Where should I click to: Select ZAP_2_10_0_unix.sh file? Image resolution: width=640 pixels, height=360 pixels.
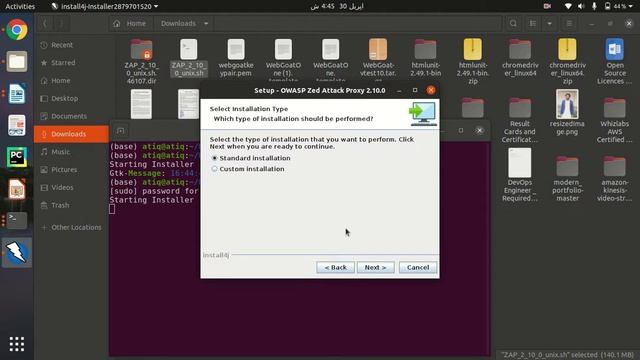189,58
